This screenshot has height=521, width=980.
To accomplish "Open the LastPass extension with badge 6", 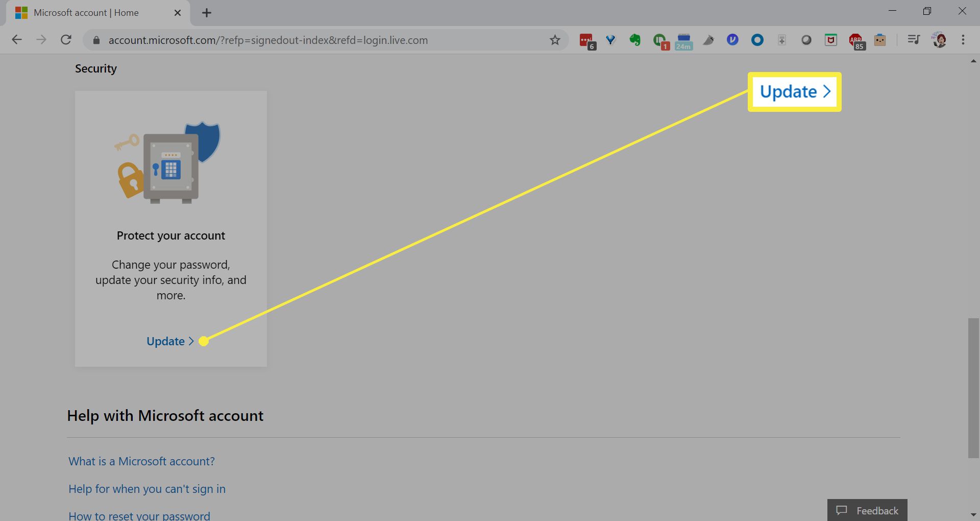I will click(x=587, y=41).
